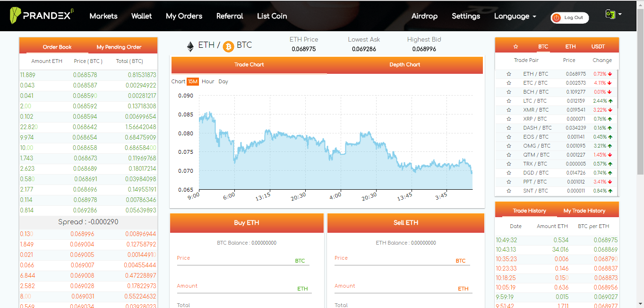
Task: Open My Pending Order tab
Action: pyautogui.click(x=119, y=47)
